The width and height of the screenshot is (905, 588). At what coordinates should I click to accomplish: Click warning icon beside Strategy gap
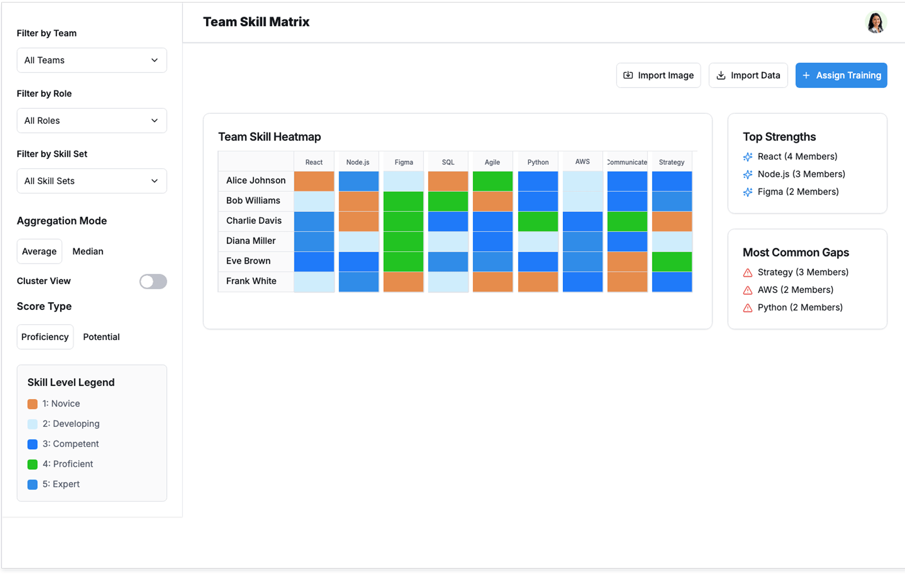(748, 273)
